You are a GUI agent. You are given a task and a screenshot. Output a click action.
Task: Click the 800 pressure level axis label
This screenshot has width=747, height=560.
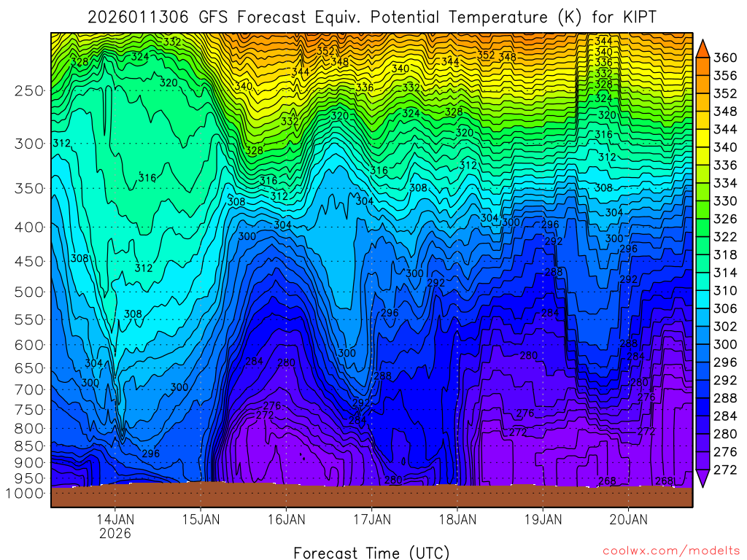29,428
